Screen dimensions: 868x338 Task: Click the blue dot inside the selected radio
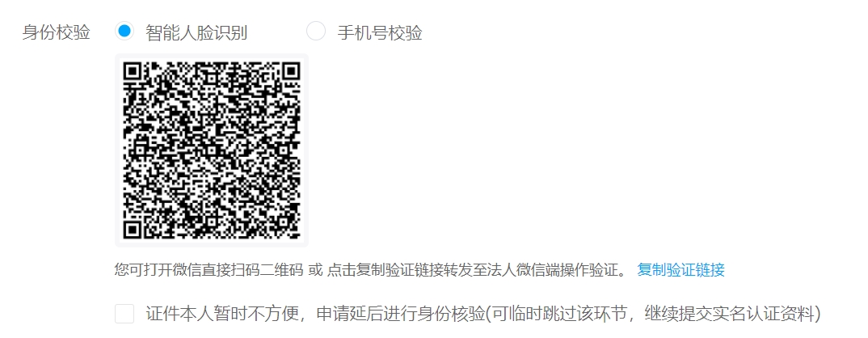coord(124,31)
